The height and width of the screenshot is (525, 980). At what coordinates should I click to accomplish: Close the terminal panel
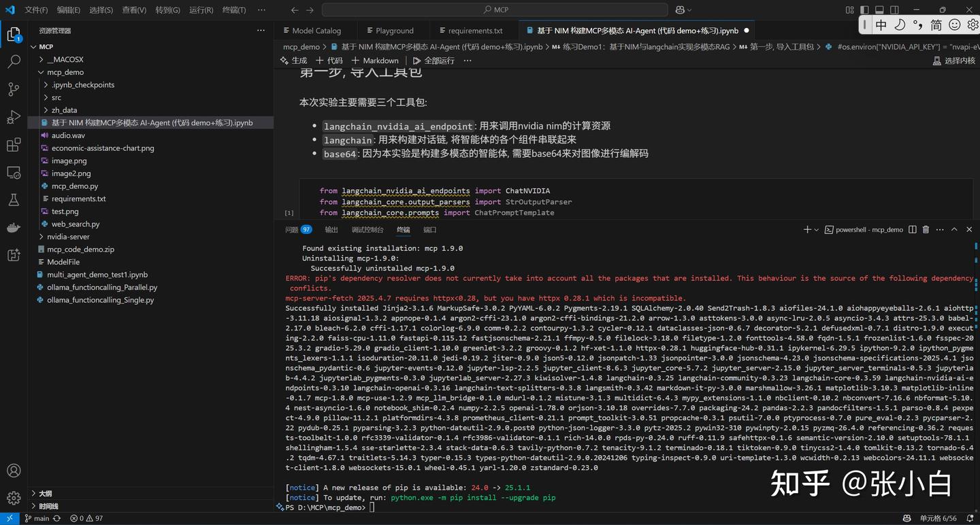(969, 230)
